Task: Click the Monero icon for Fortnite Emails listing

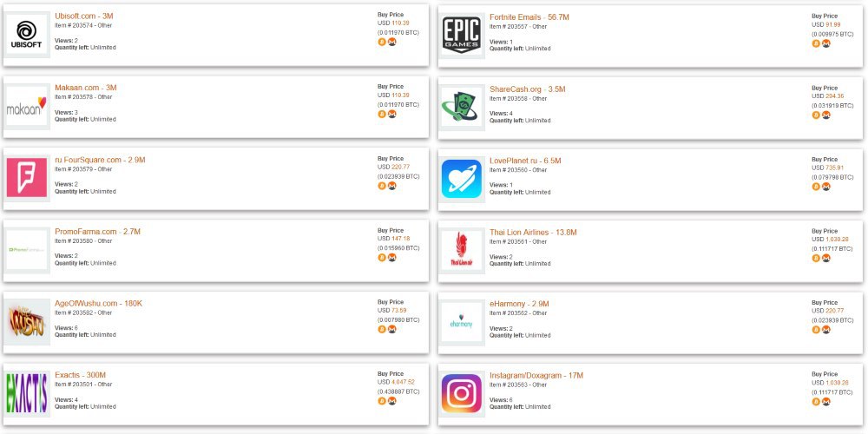Action: 826,43
